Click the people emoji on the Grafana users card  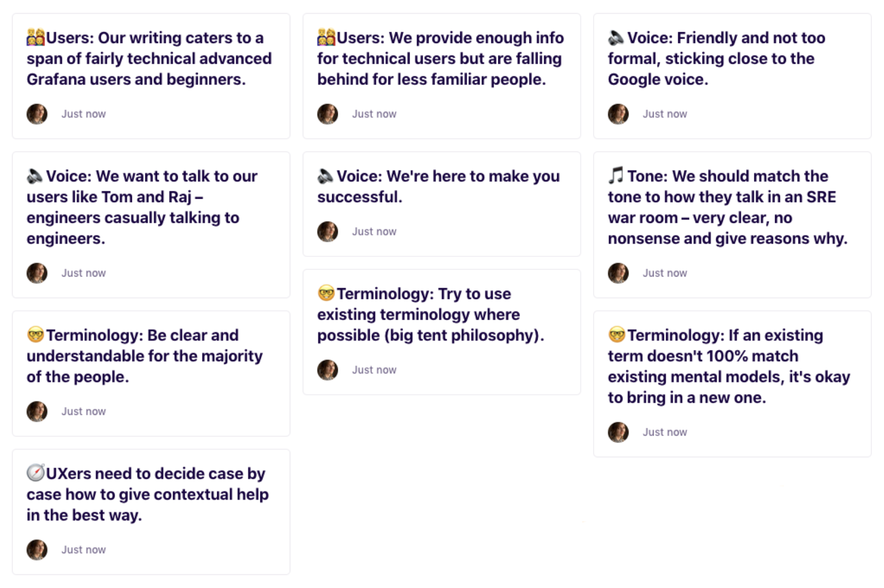point(36,38)
